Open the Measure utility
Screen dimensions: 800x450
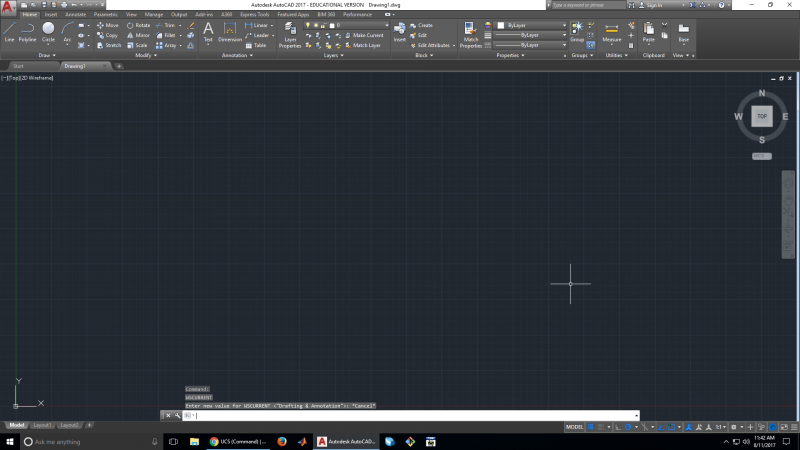(x=611, y=32)
